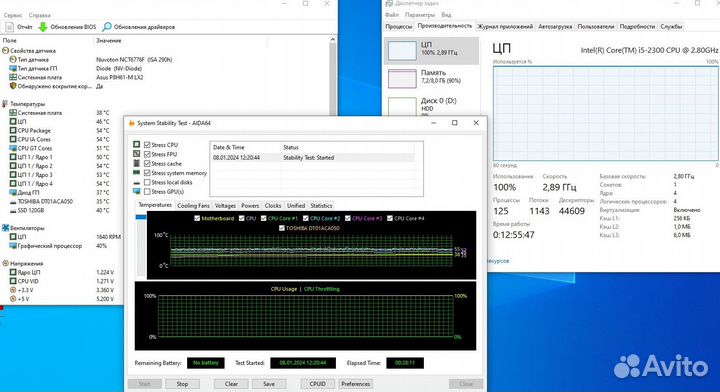The image size is (720, 392).
Task: Toggle the CPU Core #1 graph checkbox
Action: click(x=264, y=218)
